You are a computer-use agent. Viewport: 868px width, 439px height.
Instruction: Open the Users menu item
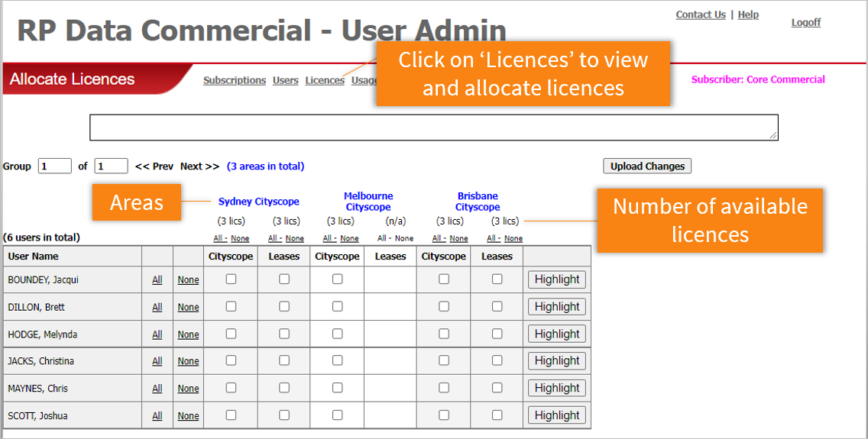pyautogui.click(x=286, y=80)
